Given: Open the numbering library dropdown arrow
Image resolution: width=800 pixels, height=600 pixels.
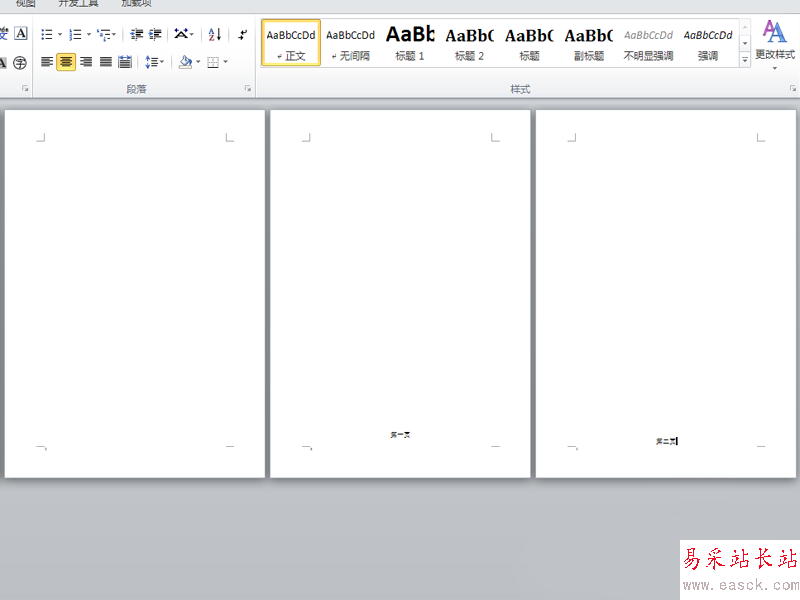Looking at the screenshot, I should tap(89, 35).
